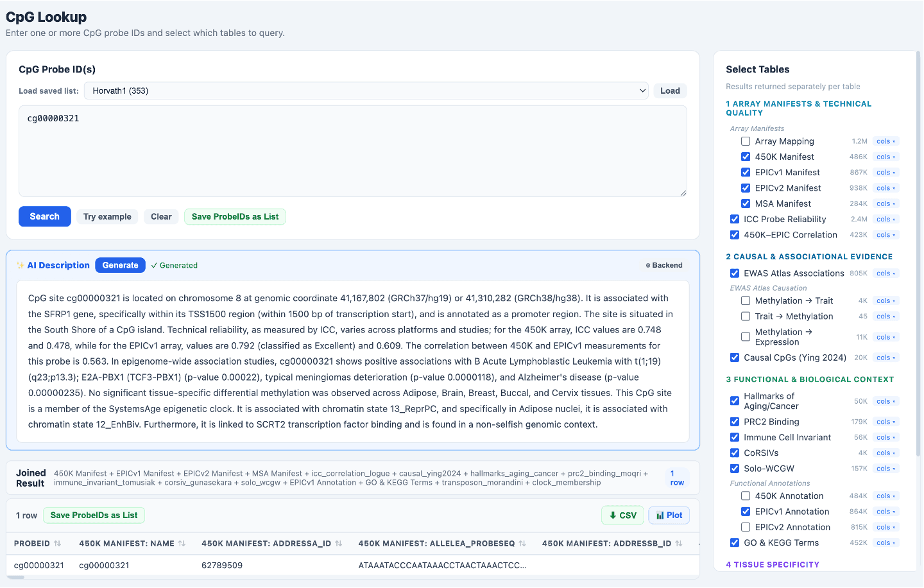Uncheck 450K Manifest table
The image size is (924, 588).
click(x=746, y=157)
